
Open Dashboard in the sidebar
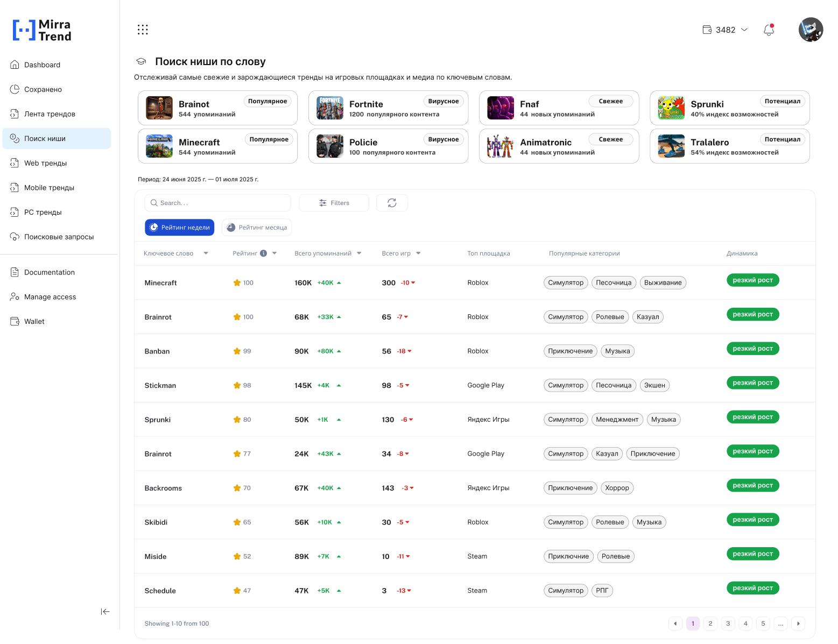(x=42, y=65)
